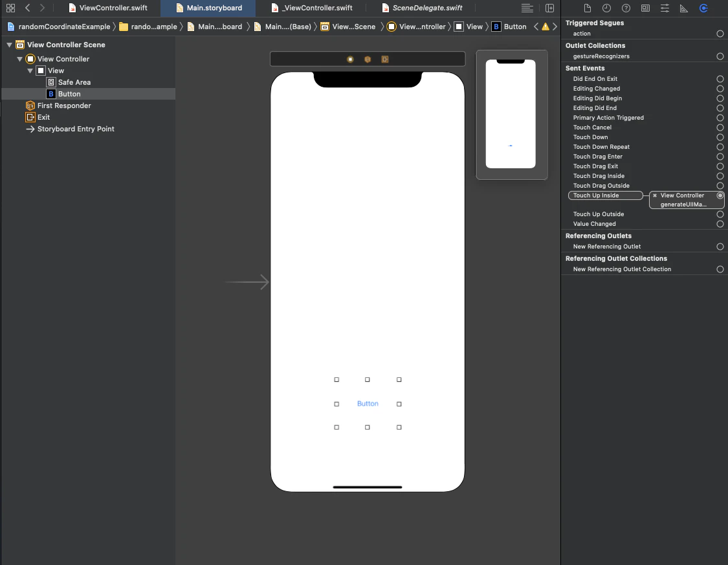728x565 pixels.
Task: Open the related items grid menu
Action: click(10, 8)
